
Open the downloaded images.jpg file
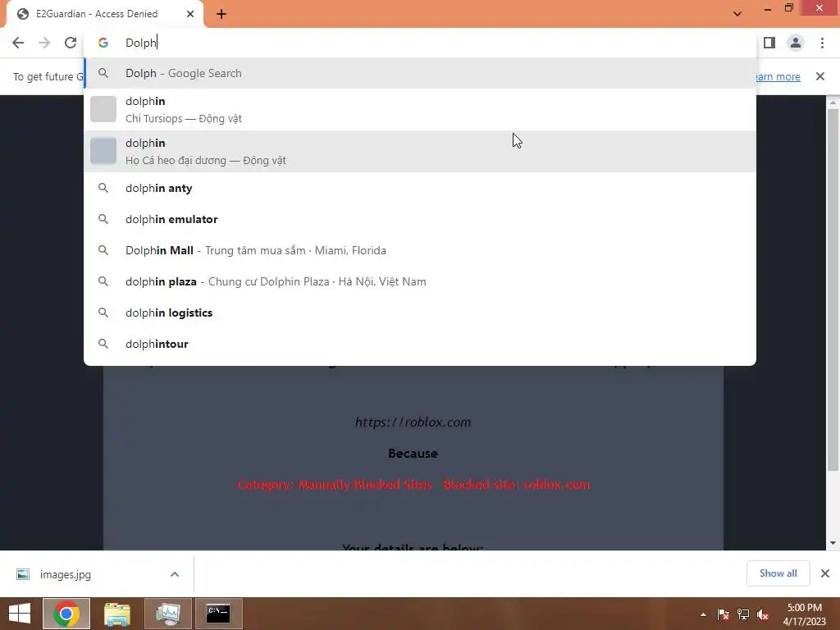tap(66, 574)
